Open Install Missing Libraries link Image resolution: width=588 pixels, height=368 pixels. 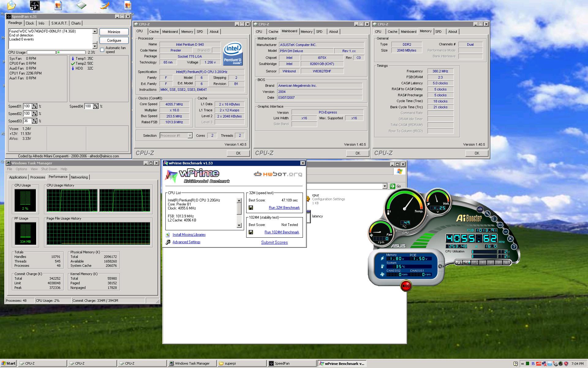point(189,235)
